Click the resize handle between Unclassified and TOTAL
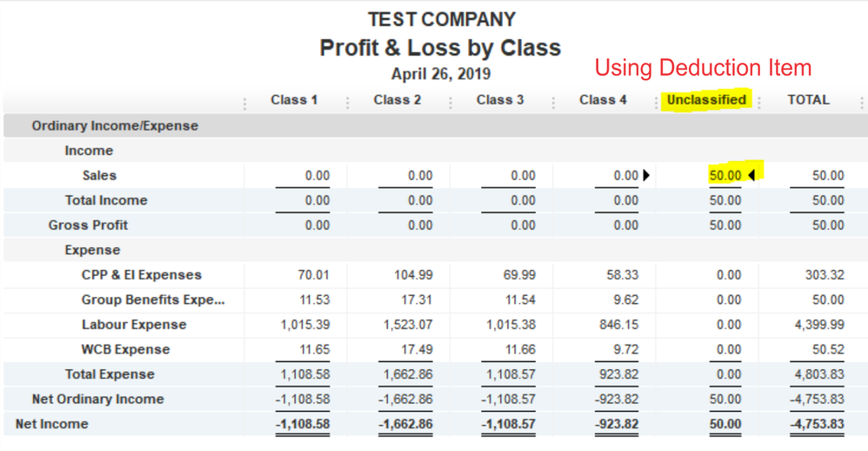 pos(758,102)
